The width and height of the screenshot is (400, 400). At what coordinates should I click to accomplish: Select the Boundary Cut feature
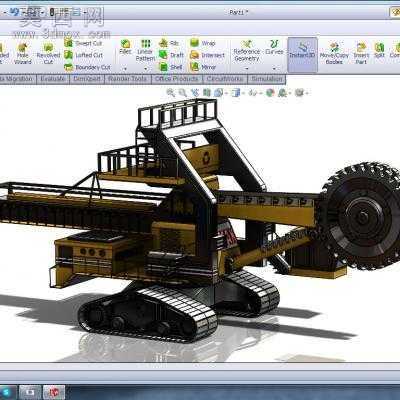coord(87,67)
